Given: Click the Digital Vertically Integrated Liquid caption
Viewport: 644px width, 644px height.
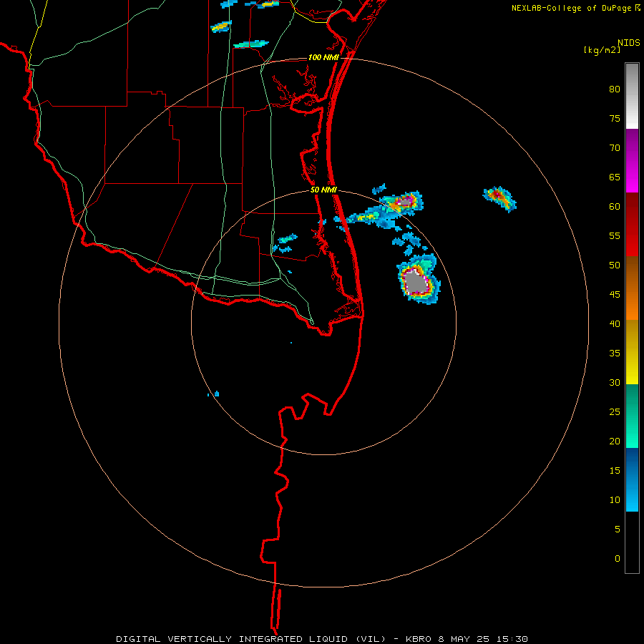Looking at the screenshot, I should [321, 639].
